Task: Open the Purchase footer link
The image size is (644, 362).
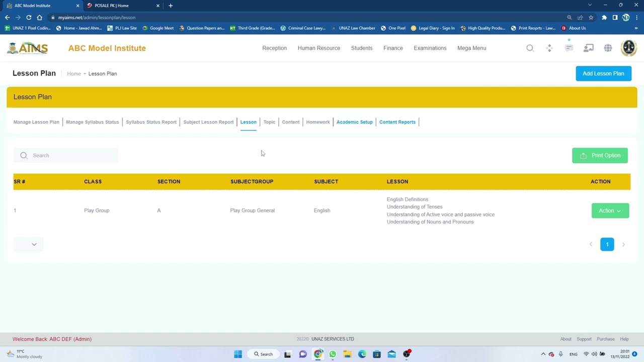Action: click(606, 339)
